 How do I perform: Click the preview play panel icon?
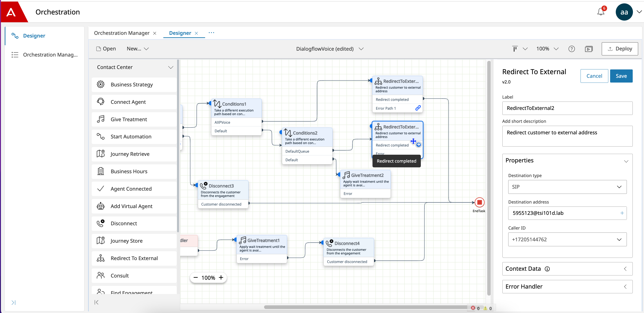click(588, 49)
